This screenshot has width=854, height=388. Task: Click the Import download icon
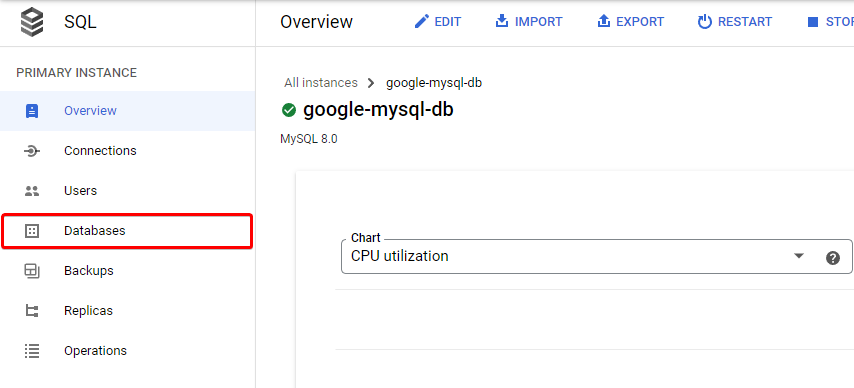click(502, 22)
